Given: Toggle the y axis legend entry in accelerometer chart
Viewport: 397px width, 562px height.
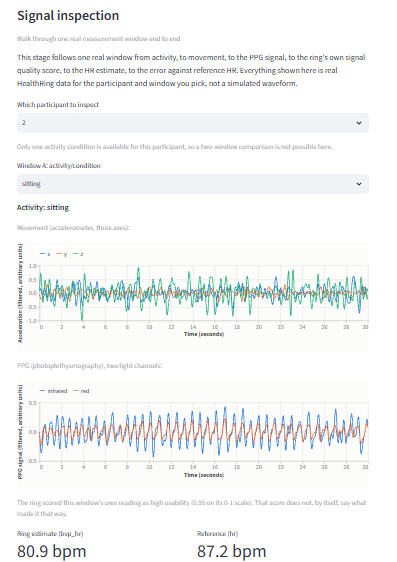Looking at the screenshot, I should [x=62, y=254].
